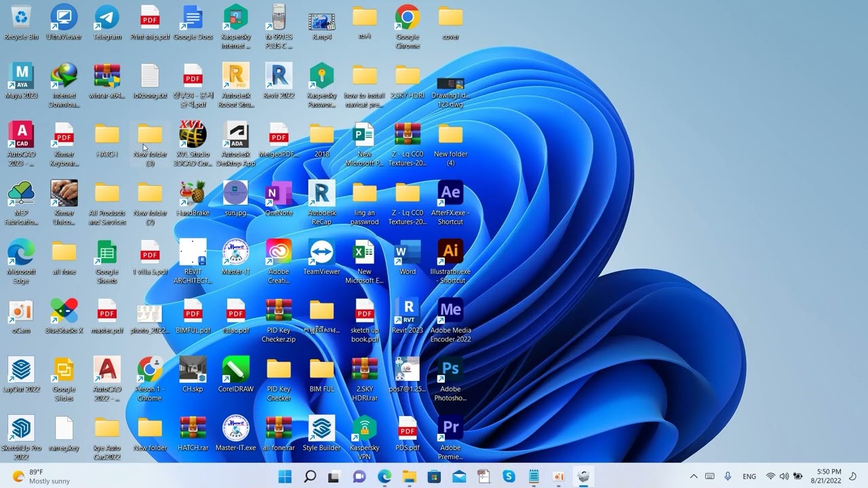This screenshot has width=868, height=488.
Task: Open the fx-991ES PLUS calculator icon
Action: [x=279, y=27]
